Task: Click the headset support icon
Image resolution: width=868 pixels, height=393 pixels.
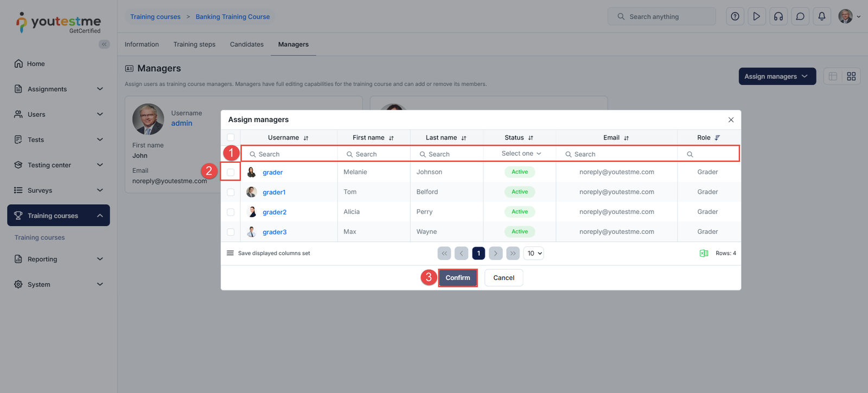Action: (x=778, y=17)
